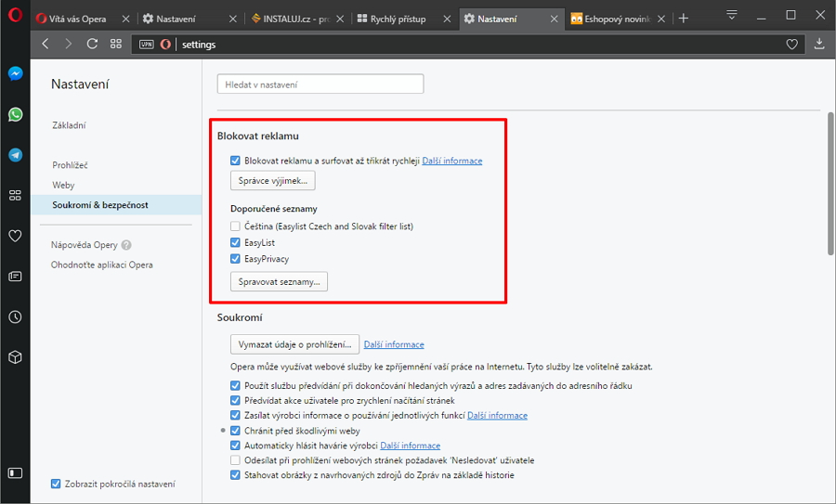Select Prohlížeč in settings navigation

(70, 165)
